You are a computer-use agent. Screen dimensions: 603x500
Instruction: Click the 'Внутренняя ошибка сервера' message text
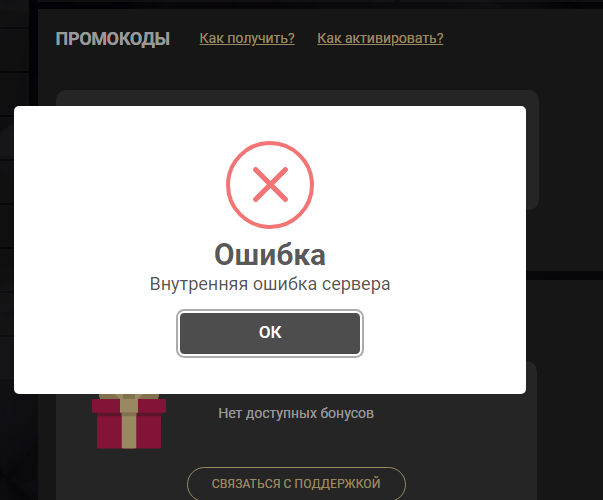coord(270,284)
